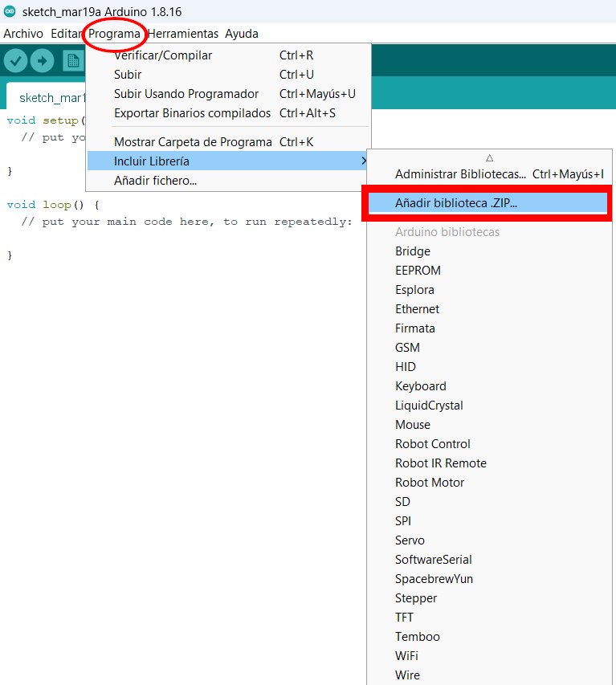This screenshot has height=685, width=616.
Task: Select Añadir biblioteca .ZIP option
Action: pos(455,203)
